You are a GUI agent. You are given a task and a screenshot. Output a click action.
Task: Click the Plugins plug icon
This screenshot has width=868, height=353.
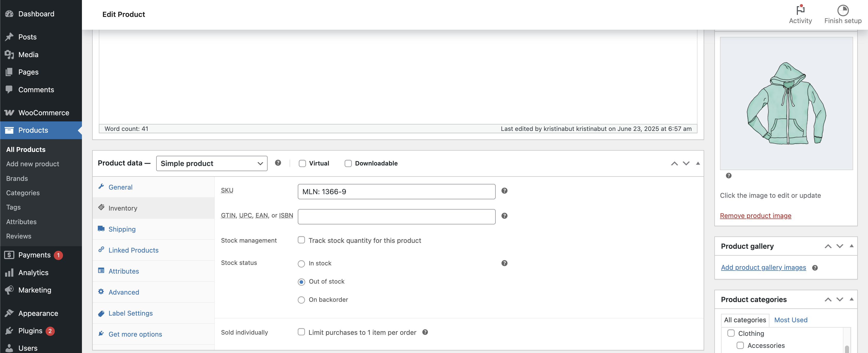coord(9,331)
